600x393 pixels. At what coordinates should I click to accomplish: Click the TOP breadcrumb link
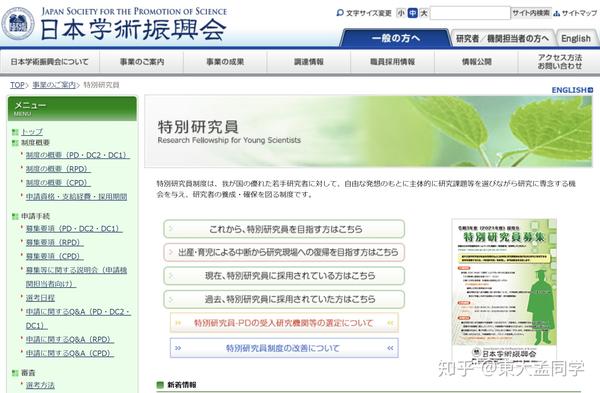[x=17, y=85]
